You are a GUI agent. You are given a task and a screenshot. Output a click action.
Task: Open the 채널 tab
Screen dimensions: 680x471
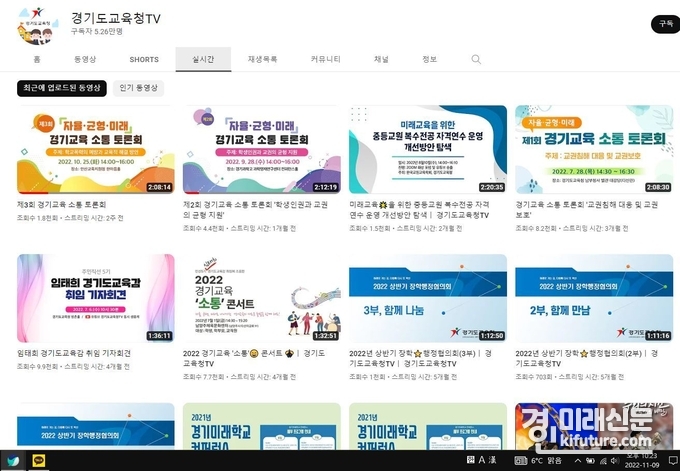coord(381,59)
